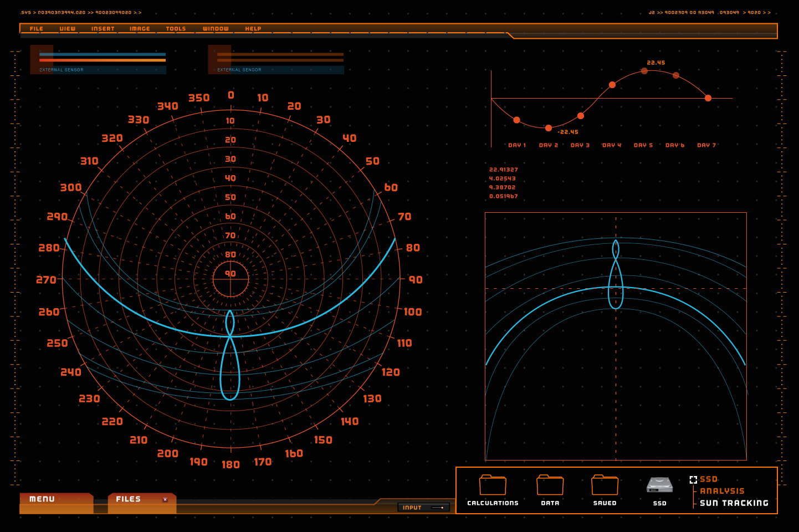The height and width of the screenshot is (532, 799).
Task: Open the INSERT menu
Action: pos(103,29)
